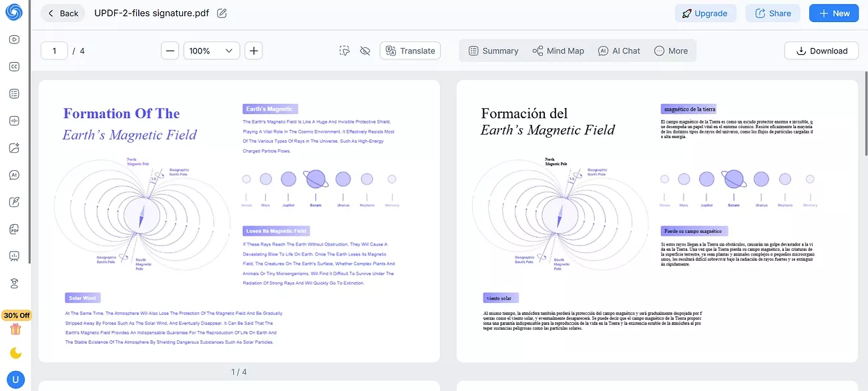Open the CC captions tool in the sidebar

coord(14,67)
